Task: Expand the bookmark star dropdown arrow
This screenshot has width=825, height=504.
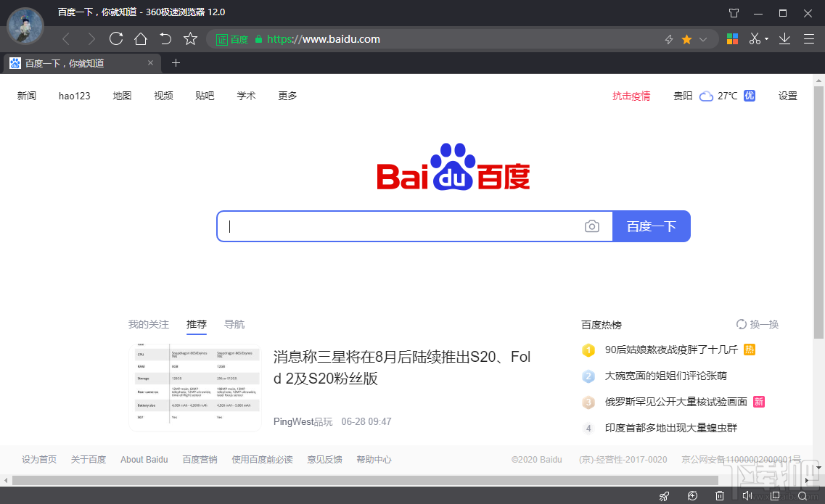Action: pyautogui.click(x=702, y=38)
